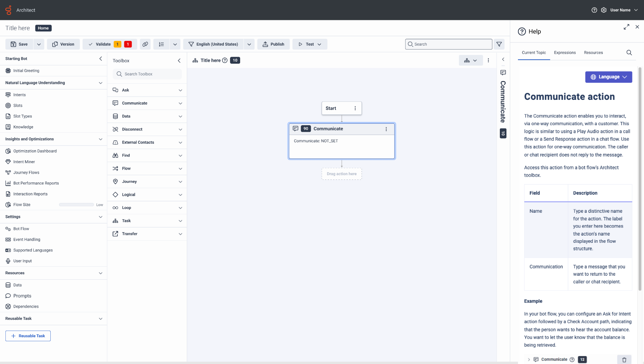Screen dimensions: 644x364
Task: Click the search icon in the Help panel
Action: pos(629,53)
